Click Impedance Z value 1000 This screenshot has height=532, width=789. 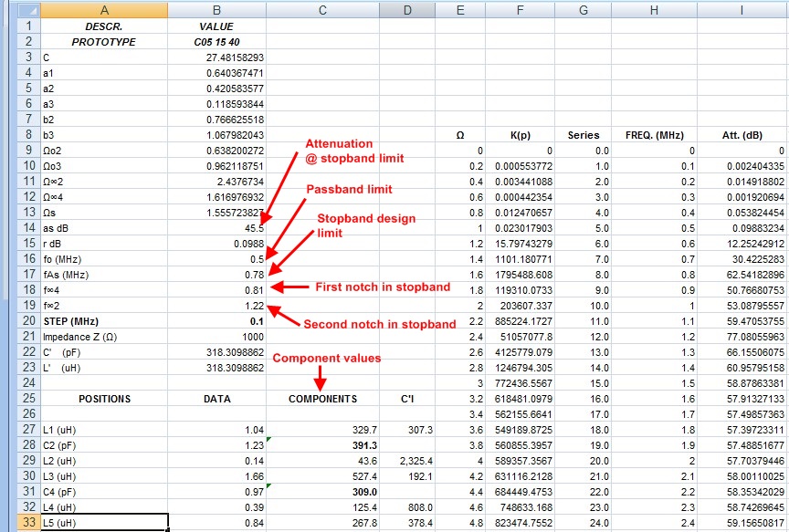tap(216, 337)
